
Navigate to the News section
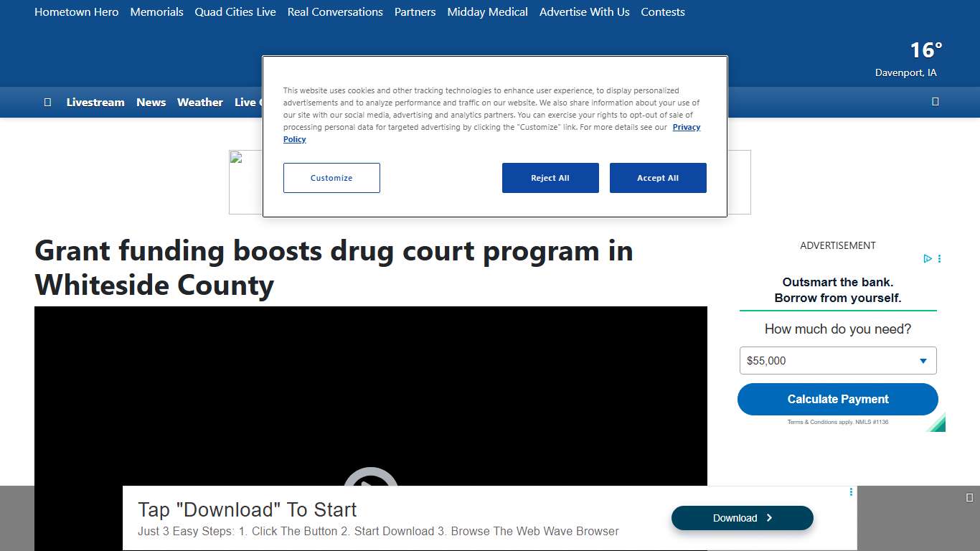click(x=151, y=102)
